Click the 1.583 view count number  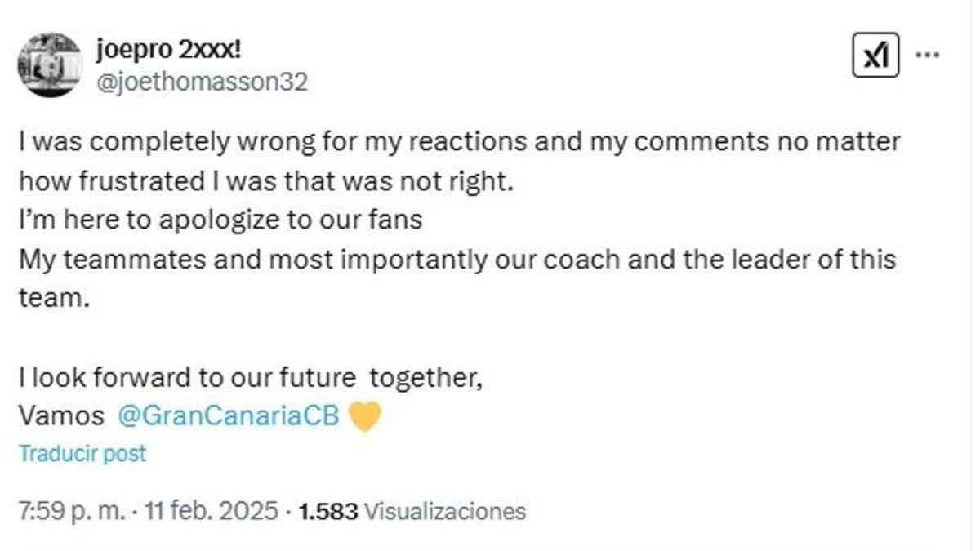coord(328,512)
